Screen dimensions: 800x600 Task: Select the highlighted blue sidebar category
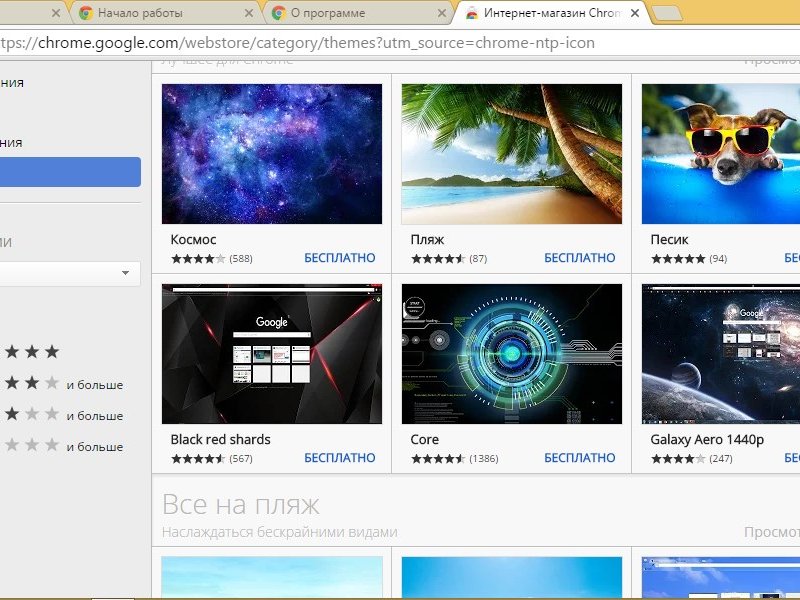tap(70, 172)
